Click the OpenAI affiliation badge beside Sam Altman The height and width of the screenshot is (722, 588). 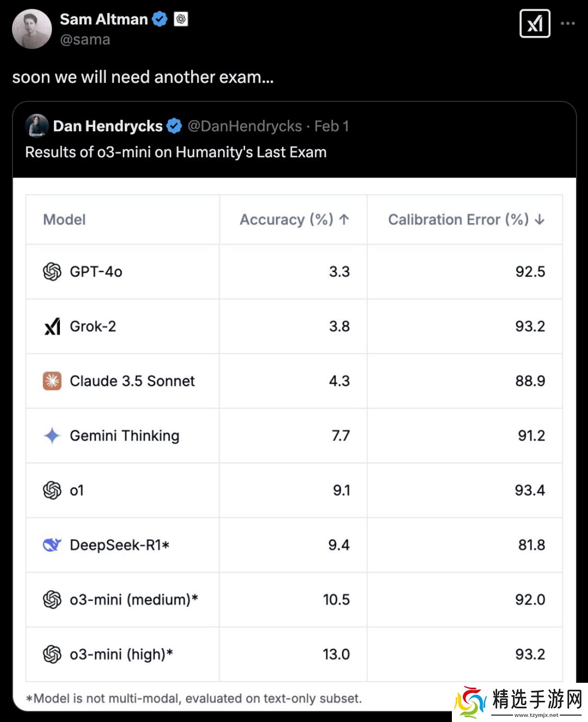click(x=181, y=20)
